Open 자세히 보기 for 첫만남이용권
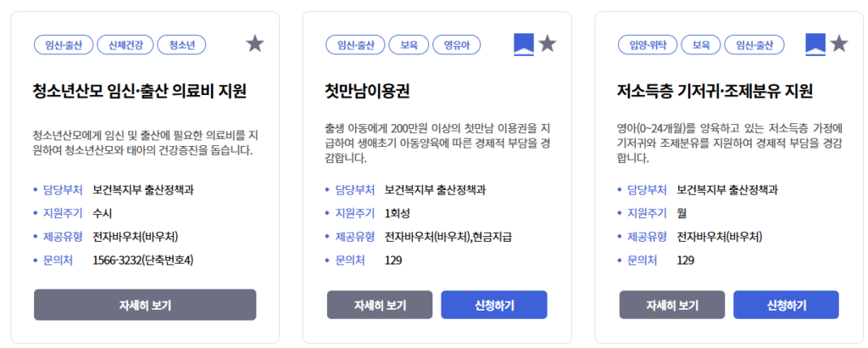The image size is (868, 348). point(380,305)
